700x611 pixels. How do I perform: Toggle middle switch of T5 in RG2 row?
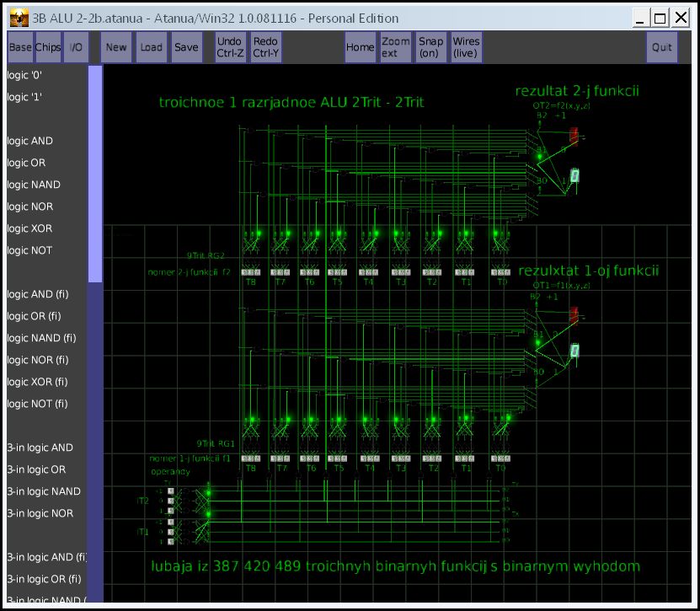(x=338, y=272)
